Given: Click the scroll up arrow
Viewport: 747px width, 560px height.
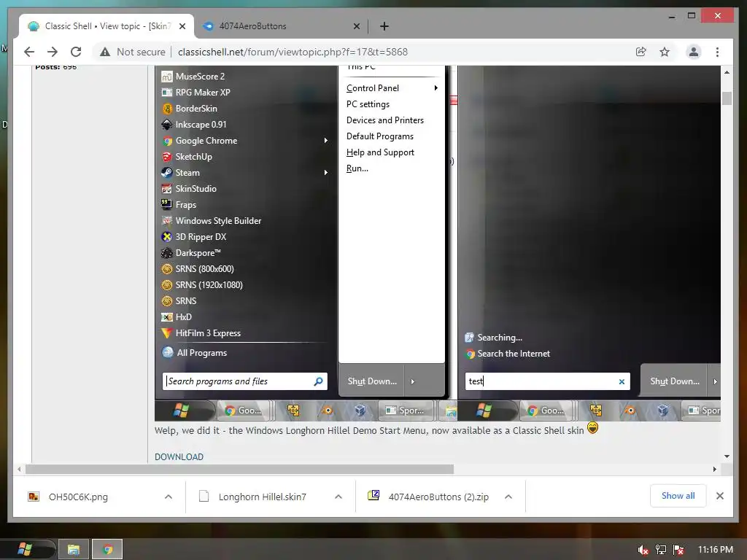Looking at the screenshot, I should click(x=727, y=72).
